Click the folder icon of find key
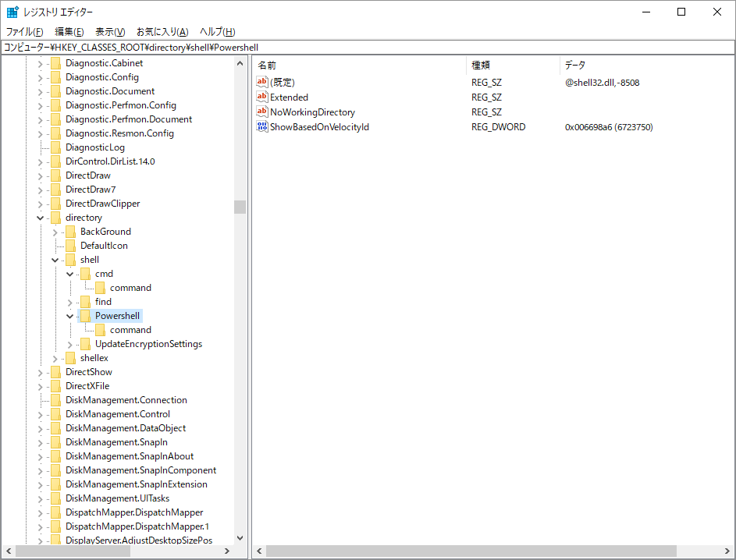This screenshot has width=736, height=560. (x=85, y=302)
